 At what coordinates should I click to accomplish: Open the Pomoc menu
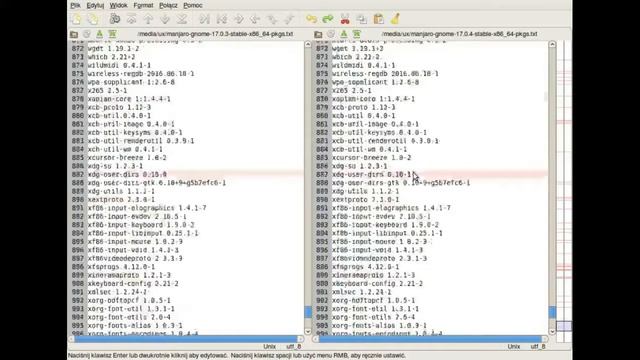pyautogui.click(x=193, y=5)
